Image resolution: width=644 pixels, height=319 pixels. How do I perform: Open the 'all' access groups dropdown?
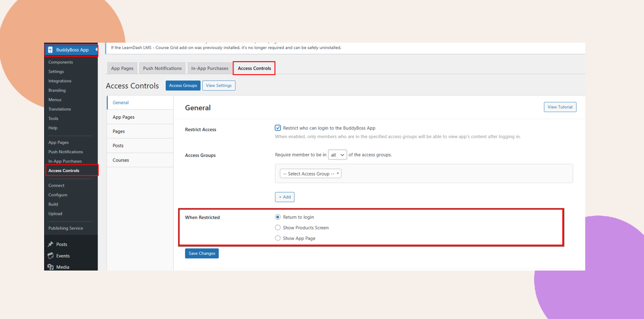click(x=338, y=155)
